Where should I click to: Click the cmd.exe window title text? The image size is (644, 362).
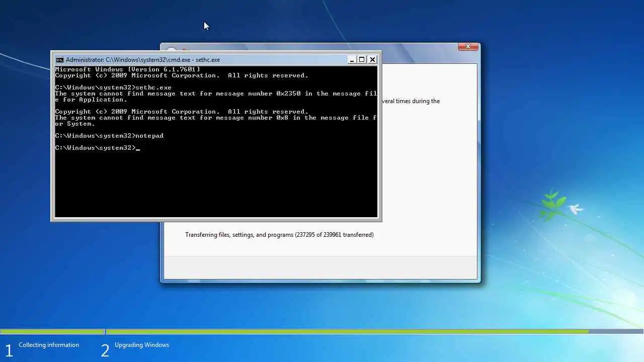(143, 60)
